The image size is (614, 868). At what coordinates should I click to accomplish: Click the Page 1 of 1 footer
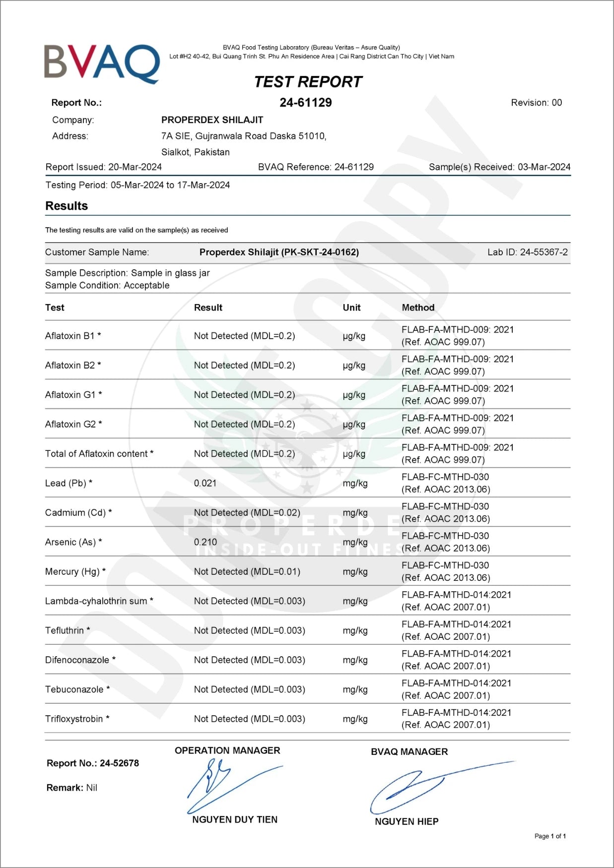click(x=550, y=836)
